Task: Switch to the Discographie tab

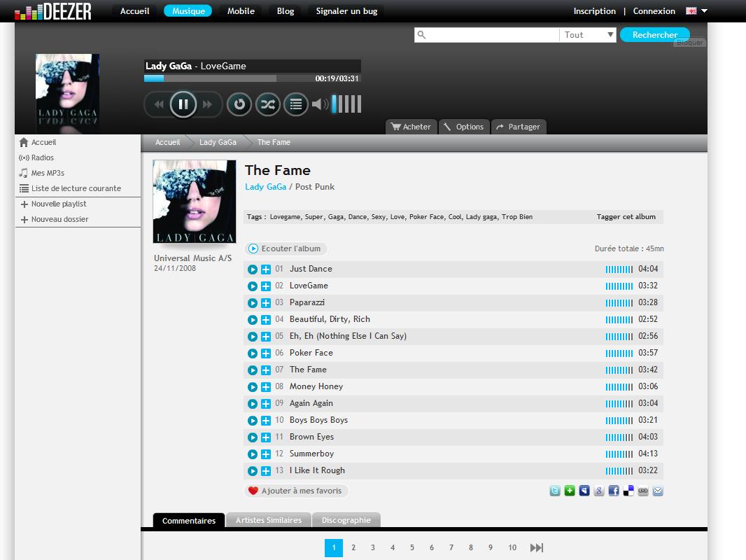Action: tap(346, 520)
